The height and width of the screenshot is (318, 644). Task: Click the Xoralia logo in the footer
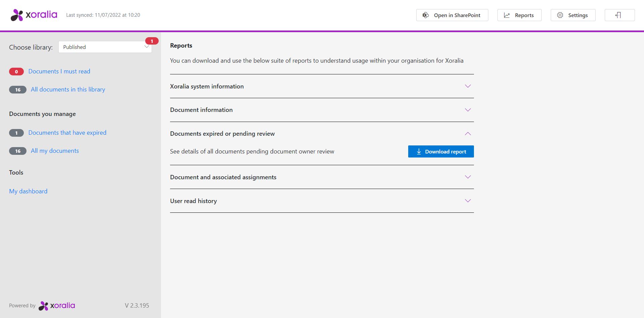coord(57,306)
